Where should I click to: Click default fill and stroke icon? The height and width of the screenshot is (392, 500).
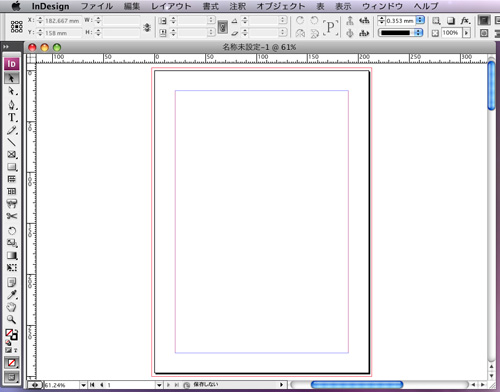(8, 342)
